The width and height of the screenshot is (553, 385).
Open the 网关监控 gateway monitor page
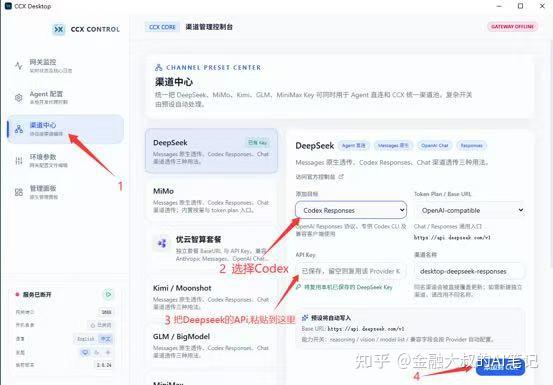65,66
